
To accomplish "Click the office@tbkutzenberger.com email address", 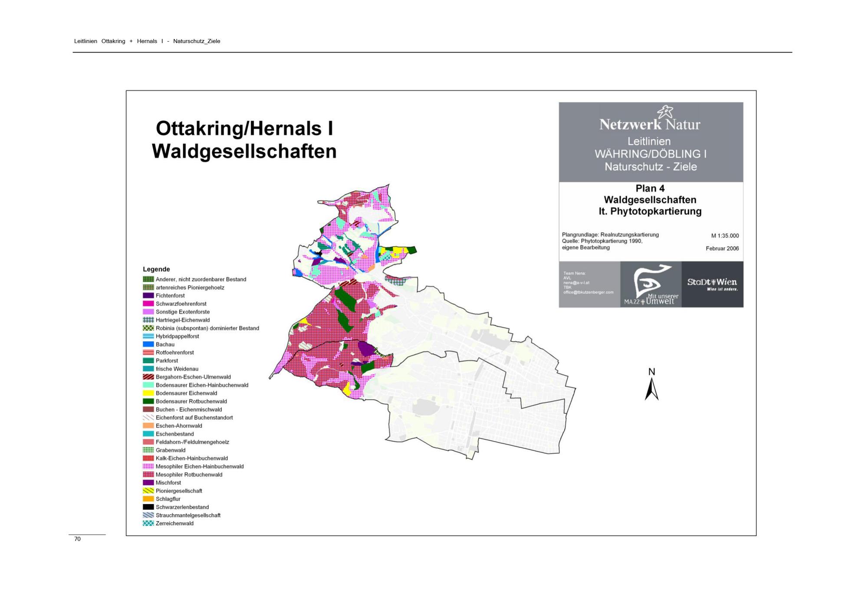I will 588,292.
